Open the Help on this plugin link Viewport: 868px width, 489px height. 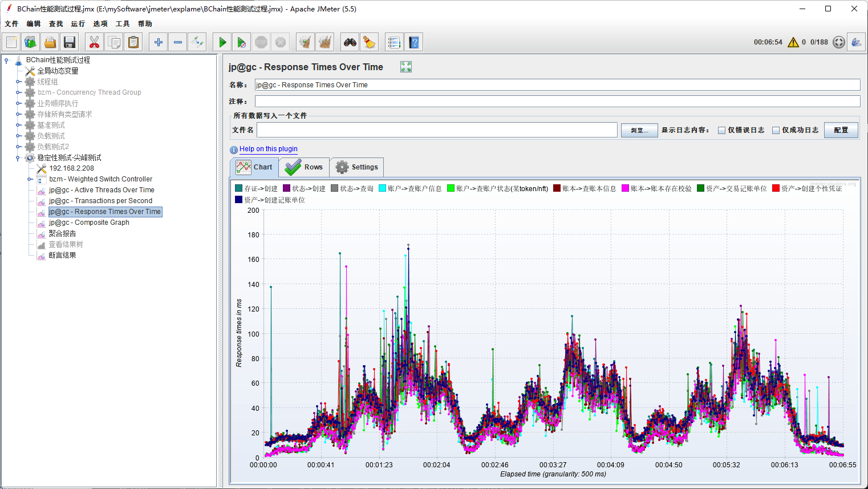click(268, 149)
